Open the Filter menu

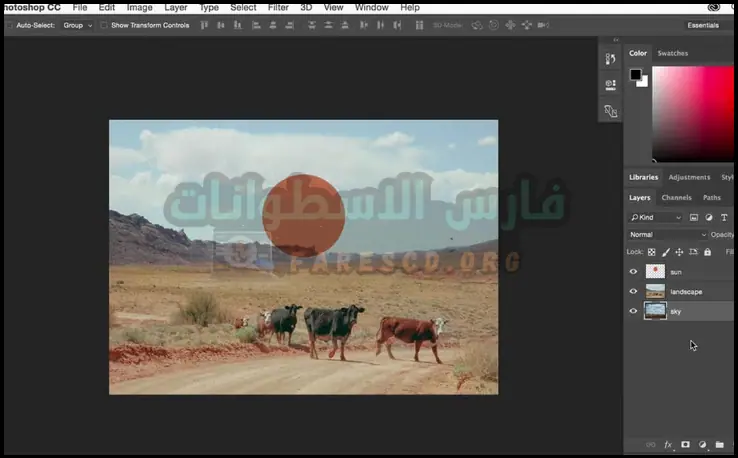pyautogui.click(x=278, y=7)
